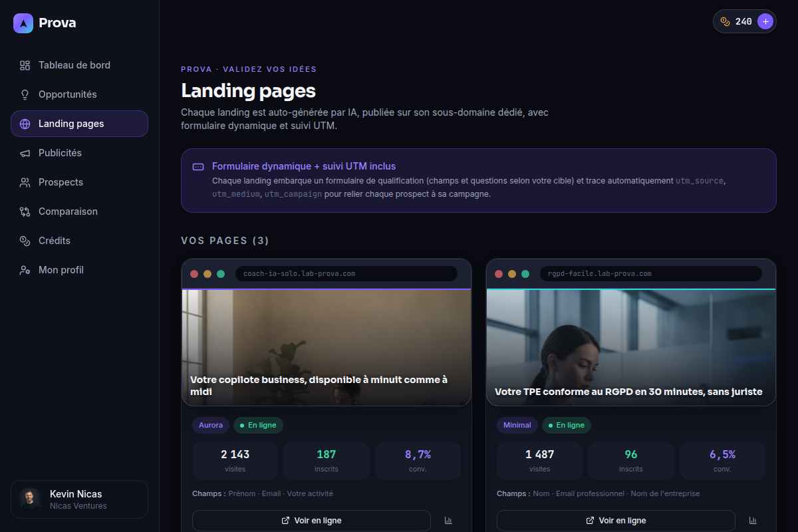Click the Mon profil user-settings icon
The width and height of the screenshot is (798, 532).
25,270
